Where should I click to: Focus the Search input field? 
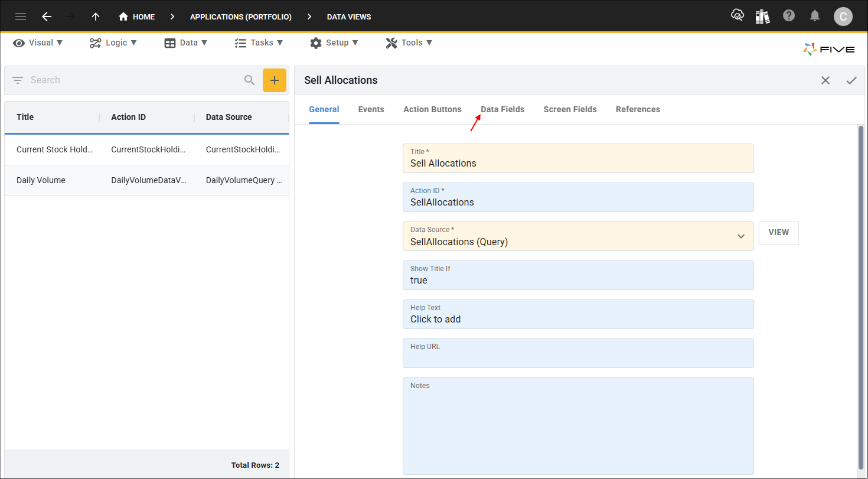click(135, 80)
